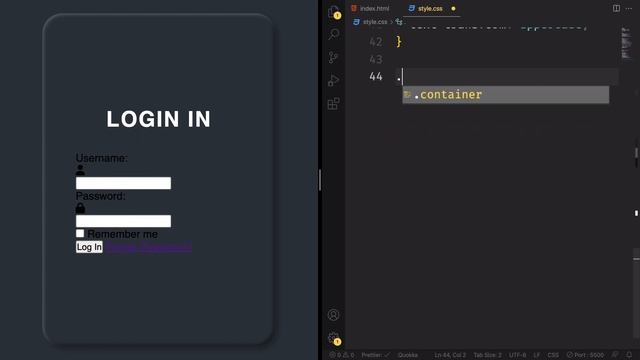Click line number 42 in the gutter
This screenshot has height=360, width=640.
point(376,42)
